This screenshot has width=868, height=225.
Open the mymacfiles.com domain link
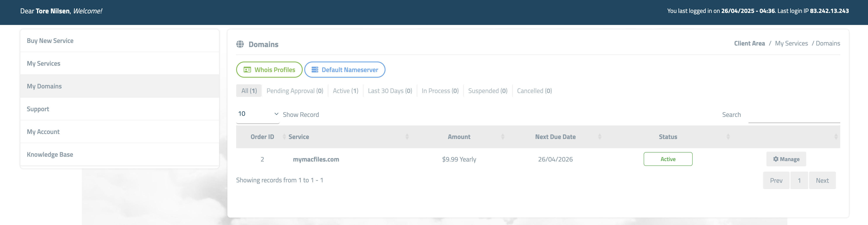pos(316,160)
